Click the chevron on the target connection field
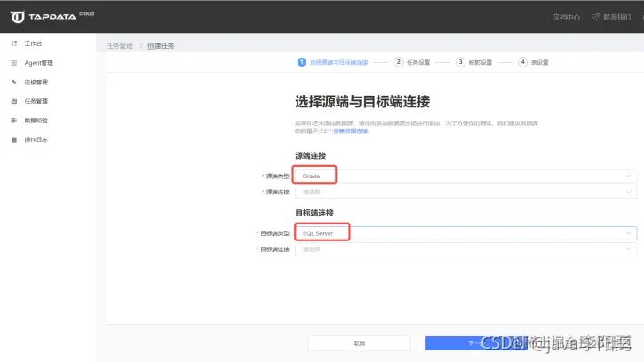 pyautogui.click(x=628, y=249)
